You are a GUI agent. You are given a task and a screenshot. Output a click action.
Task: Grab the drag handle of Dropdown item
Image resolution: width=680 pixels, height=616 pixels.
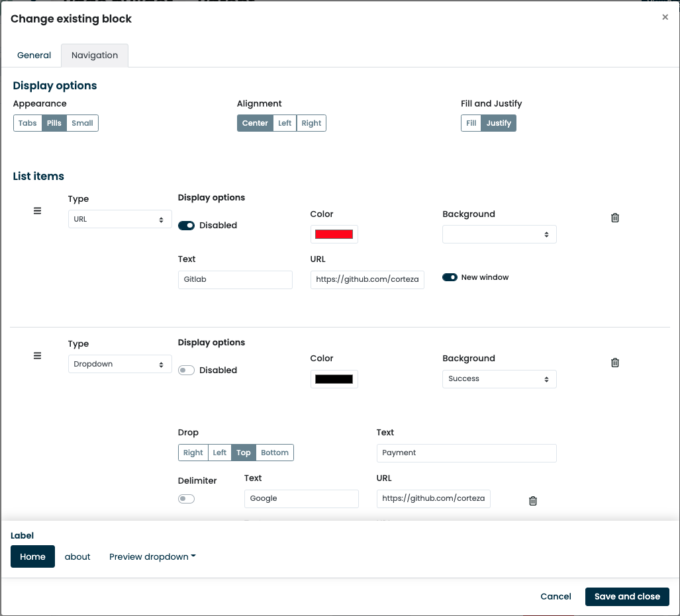pos(37,356)
